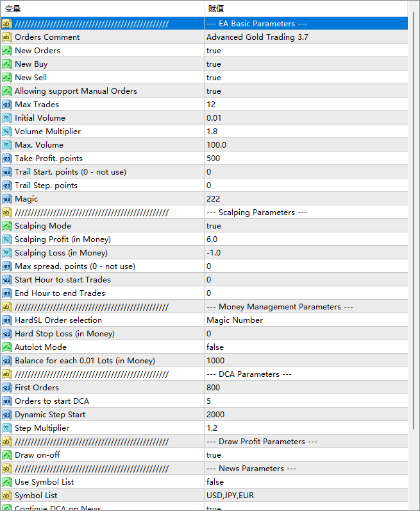
Task: Toggle the New Orders true value
Action: 306,51
